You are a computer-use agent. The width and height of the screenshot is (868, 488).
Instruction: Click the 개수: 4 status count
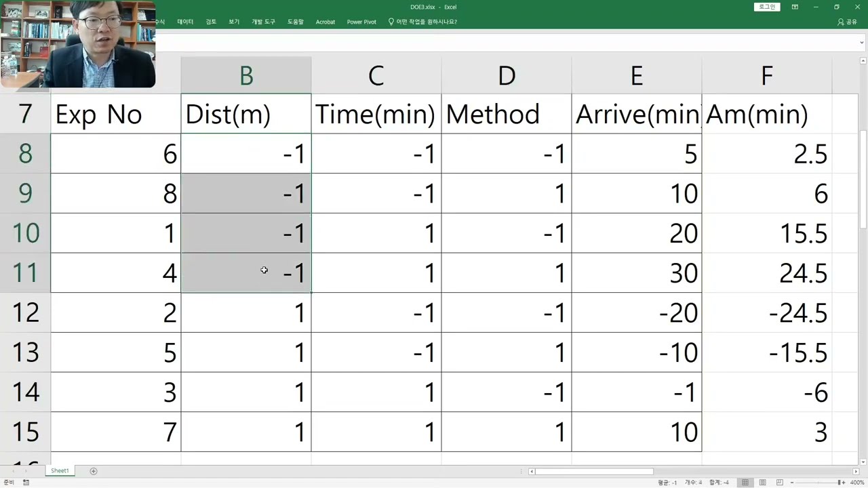tap(693, 483)
